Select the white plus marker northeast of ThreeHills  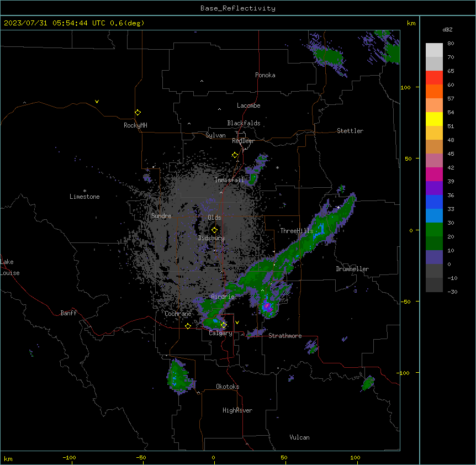tap(338, 207)
